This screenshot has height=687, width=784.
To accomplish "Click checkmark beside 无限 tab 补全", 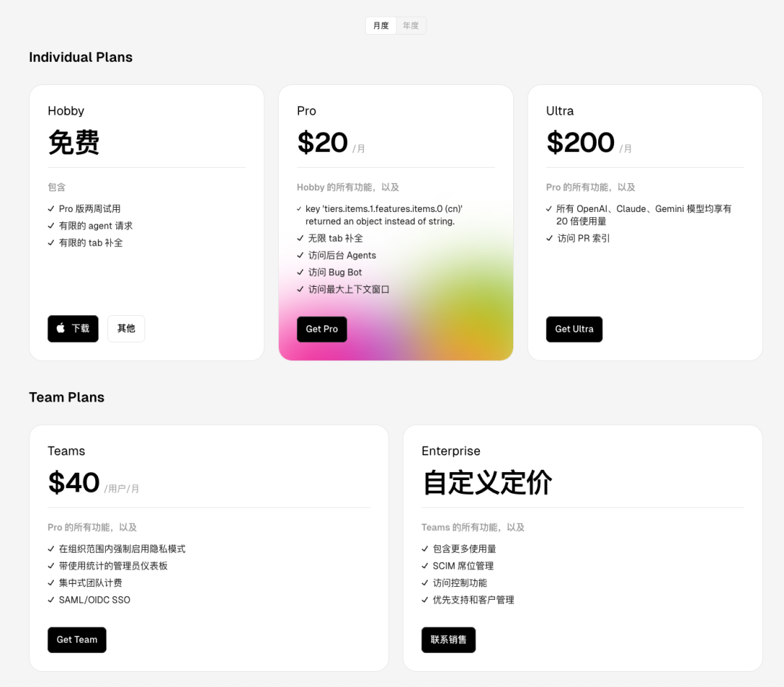I will pyautogui.click(x=300, y=238).
